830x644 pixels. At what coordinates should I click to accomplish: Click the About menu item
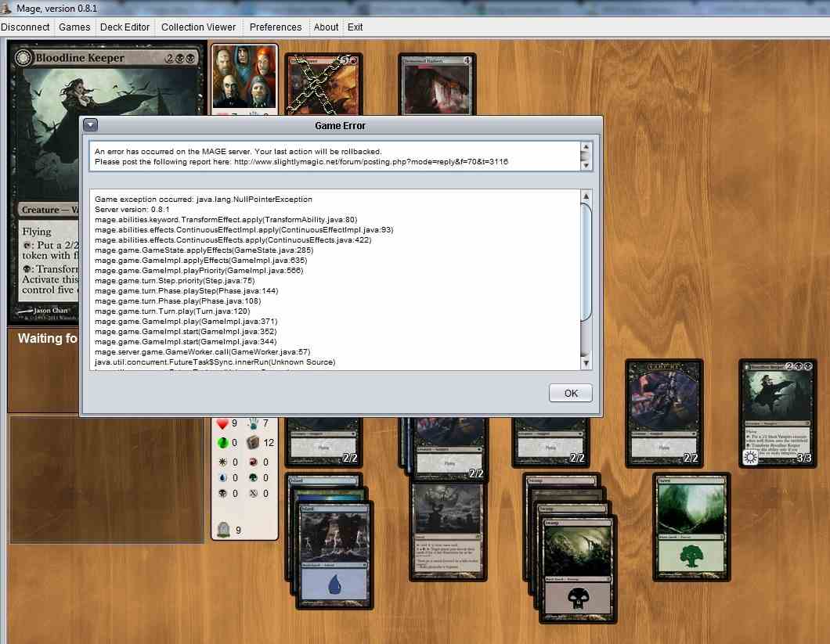click(x=326, y=27)
